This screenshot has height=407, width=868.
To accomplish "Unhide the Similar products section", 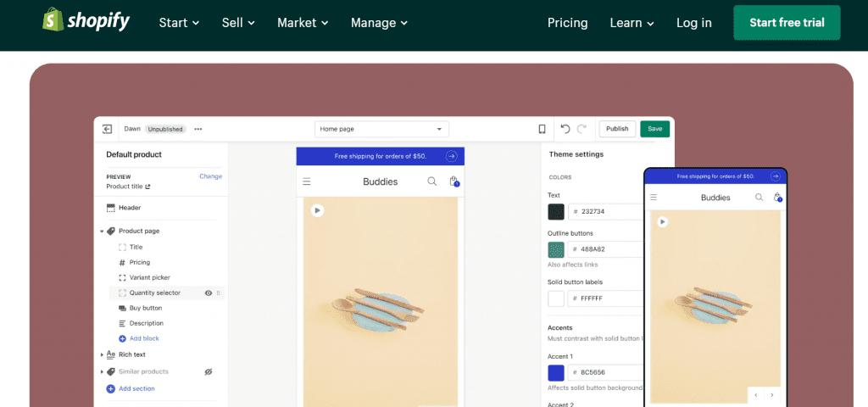I will click(209, 371).
